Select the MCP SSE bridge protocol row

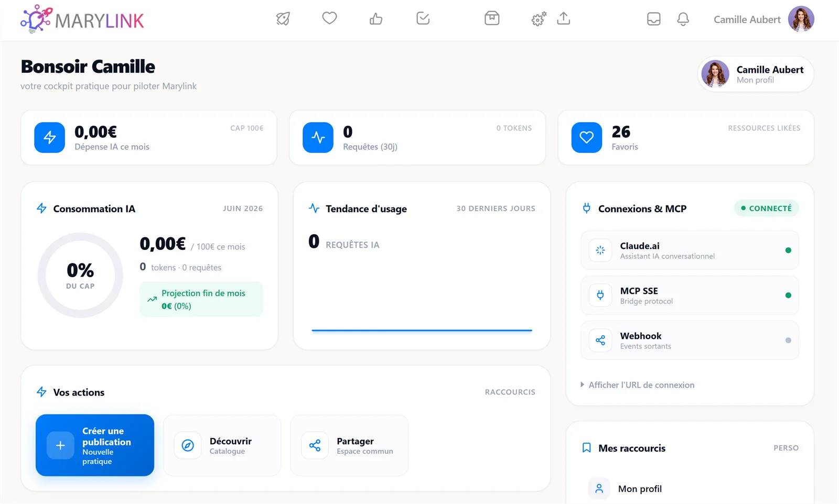coord(690,295)
